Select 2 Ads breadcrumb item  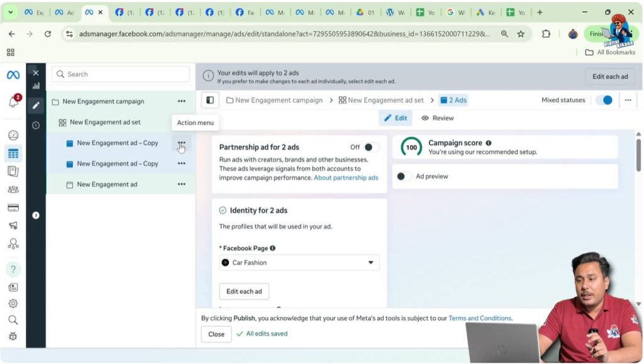tap(453, 100)
